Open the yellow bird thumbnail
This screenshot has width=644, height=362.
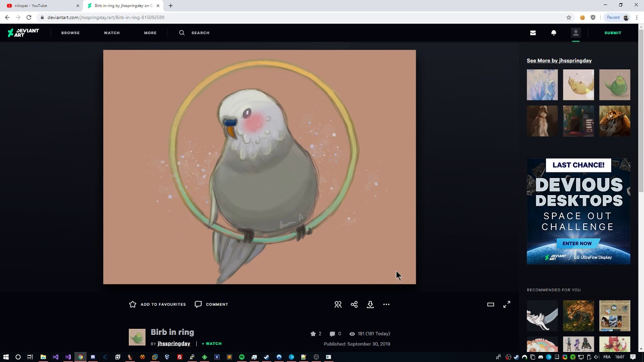tap(579, 85)
